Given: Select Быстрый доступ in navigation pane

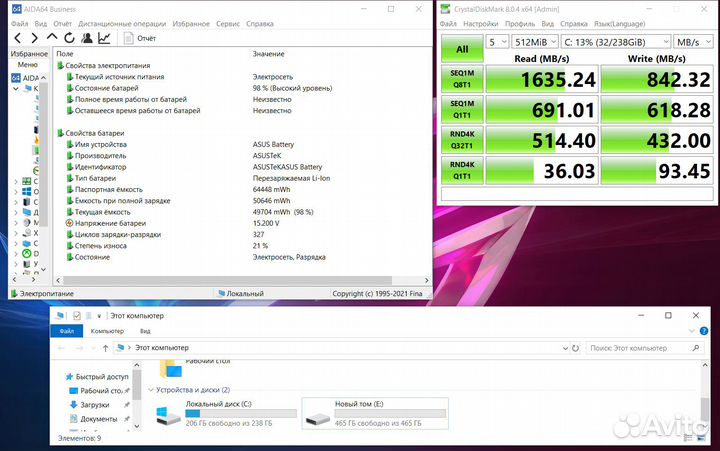Looking at the screenshot, I should pos(97,377).
